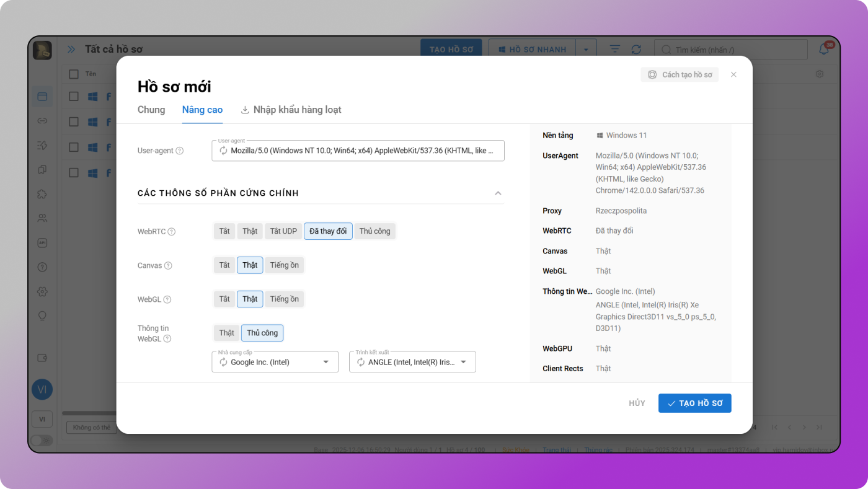Click the refresh icon in Nhà cung cấp field
Image resolution: width=868 pixels, height=489 pixels.
coord(223,362)
